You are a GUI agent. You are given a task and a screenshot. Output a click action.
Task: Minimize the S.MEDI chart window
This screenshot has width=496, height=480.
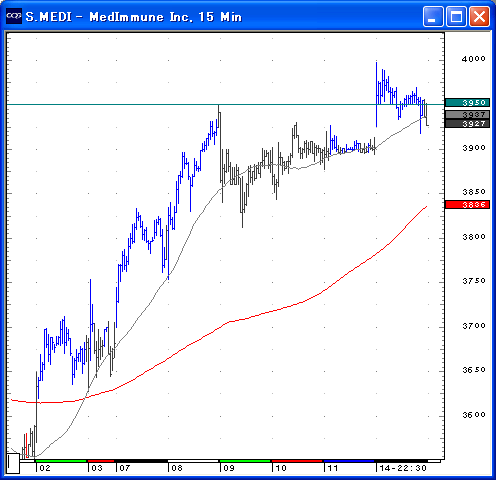(433, 16)
